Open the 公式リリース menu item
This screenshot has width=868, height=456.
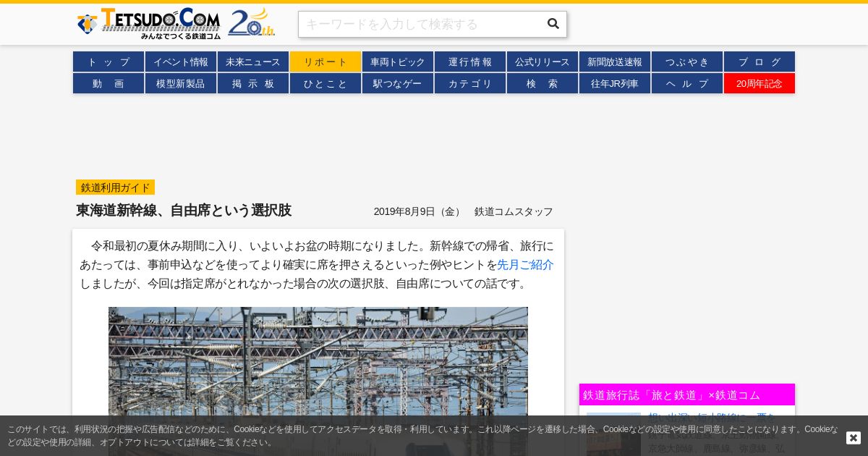(542, 62)
